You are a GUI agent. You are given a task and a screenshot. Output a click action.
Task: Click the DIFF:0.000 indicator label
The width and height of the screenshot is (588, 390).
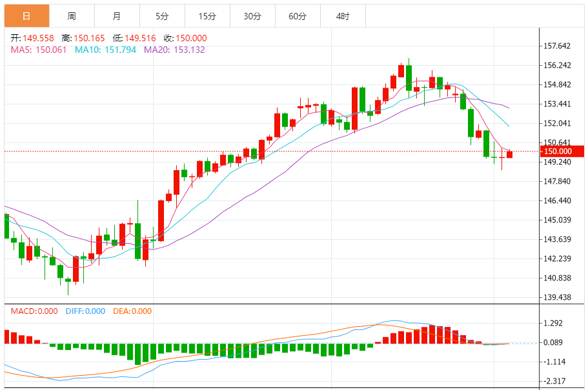coord(85,311)
